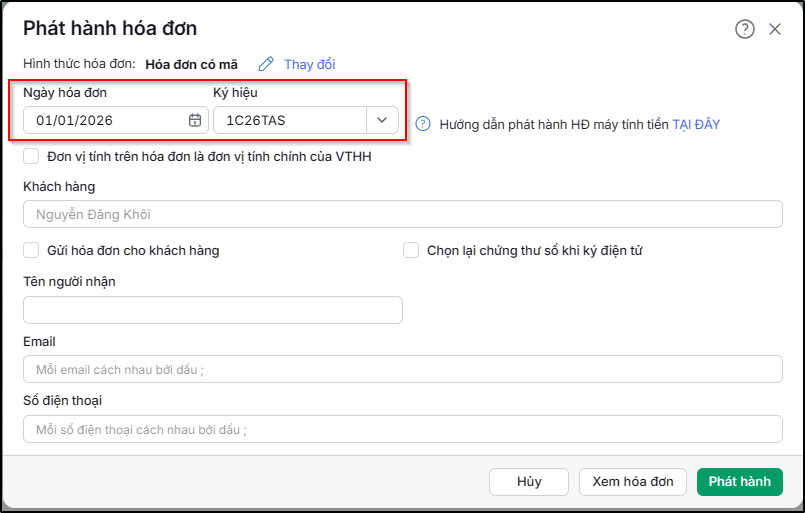Click Xem hóa đơn to preview invoice
Viewport: 805px width, 513px height.
point(632,482)
